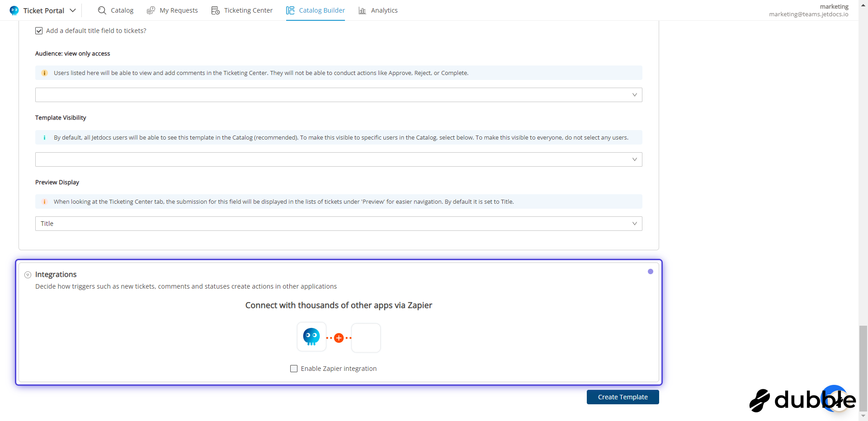
Task: Uncheck Add a default title field checkbox
Action: point(39,31)
